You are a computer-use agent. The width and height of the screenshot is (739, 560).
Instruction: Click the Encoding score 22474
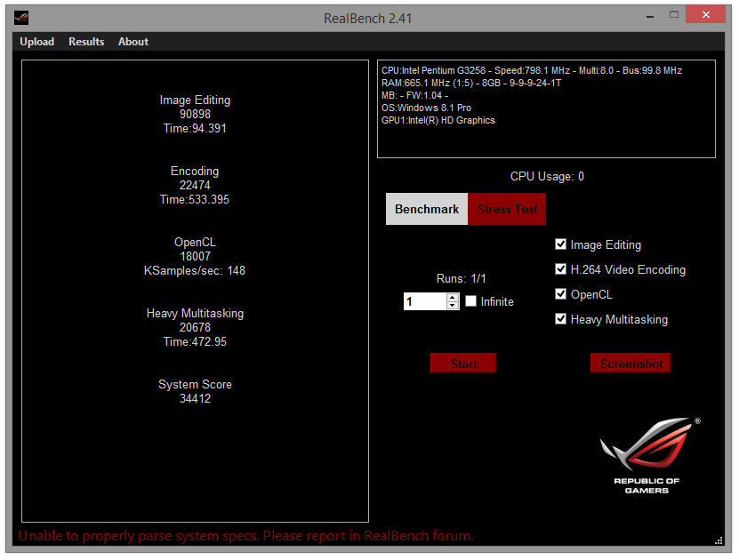(195, 185)
